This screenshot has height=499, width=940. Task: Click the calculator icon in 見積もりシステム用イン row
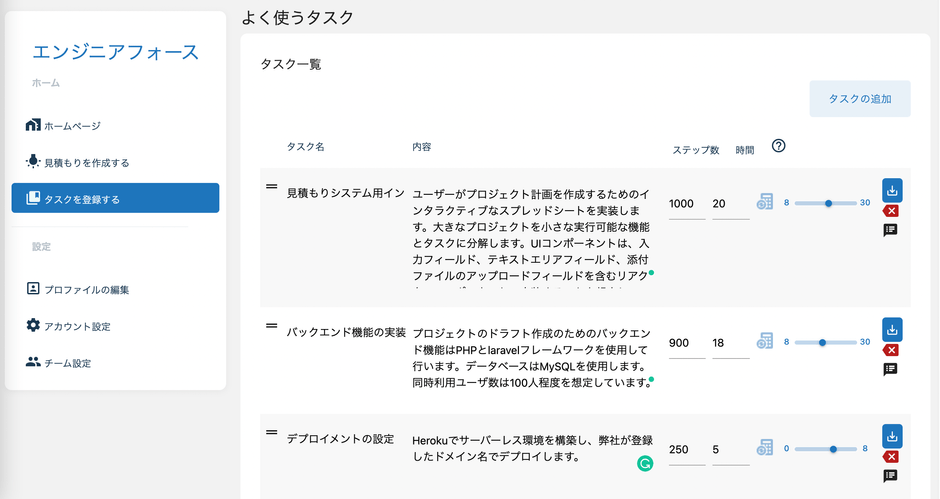click(765, 202)
